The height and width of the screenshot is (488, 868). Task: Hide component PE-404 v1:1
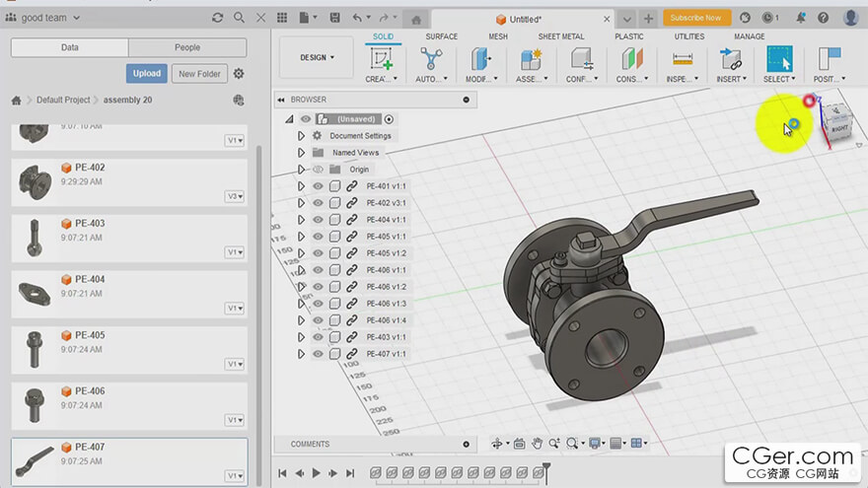[x=318, y=220]
